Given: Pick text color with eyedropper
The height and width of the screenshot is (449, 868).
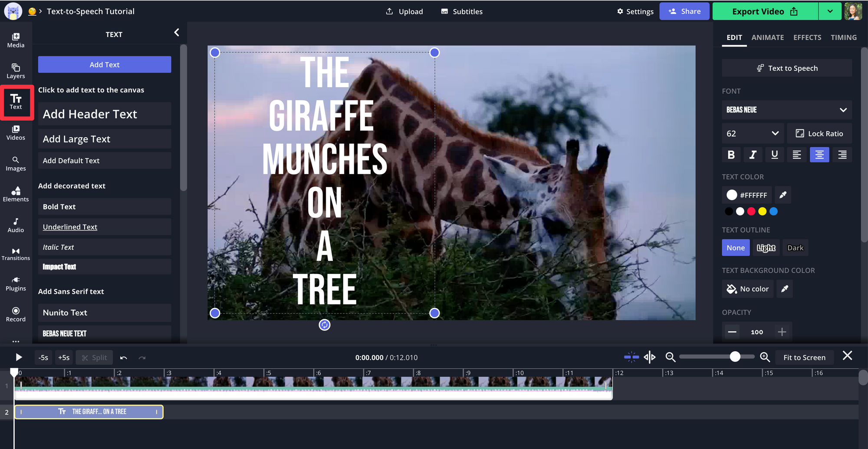Looking at the screenshot, I should (783, 195).
